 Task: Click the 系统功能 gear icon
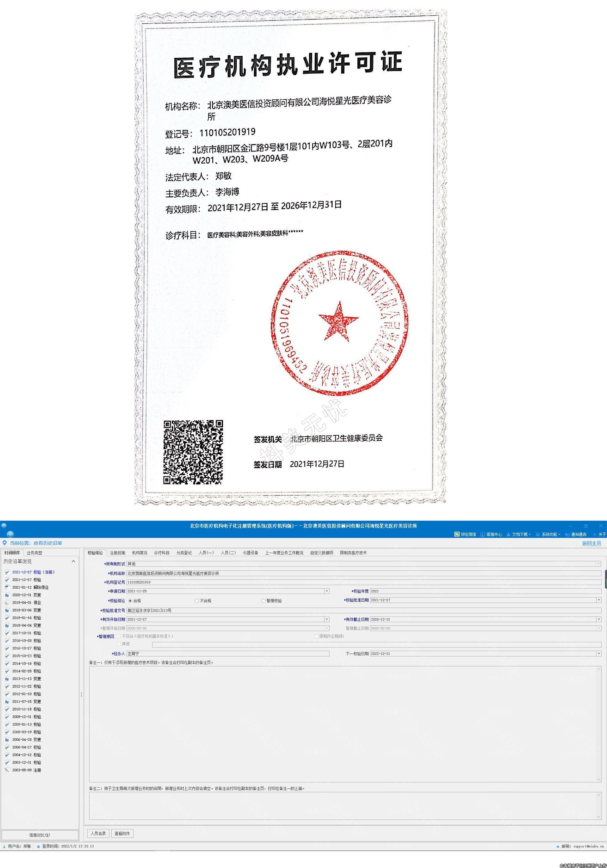[538, 534]
